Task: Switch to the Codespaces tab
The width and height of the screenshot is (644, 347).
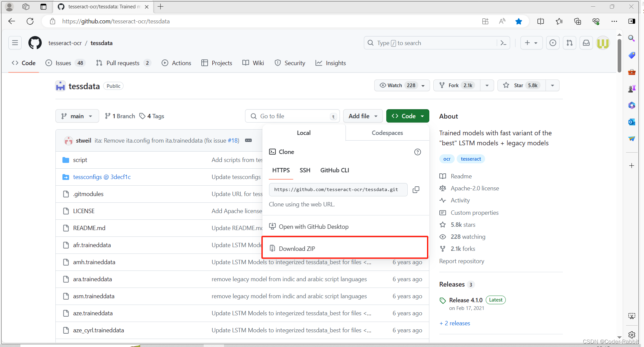Action: [387, 133]
